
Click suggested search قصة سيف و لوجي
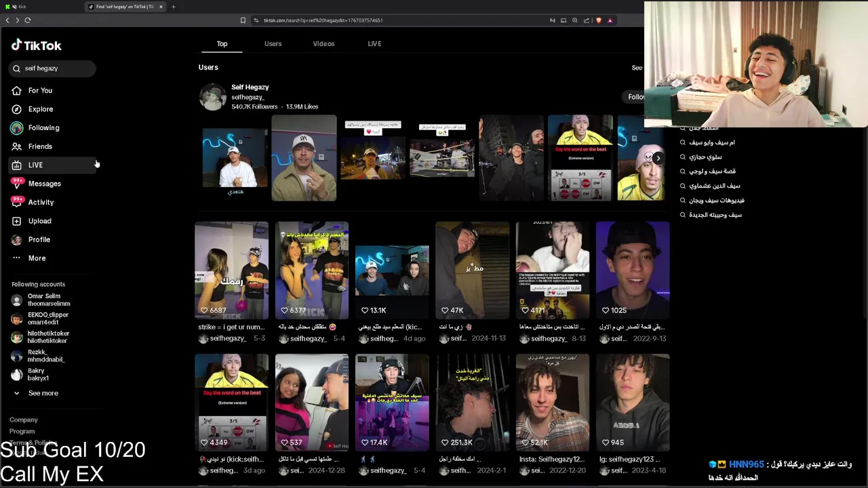[x=712, y=171]
